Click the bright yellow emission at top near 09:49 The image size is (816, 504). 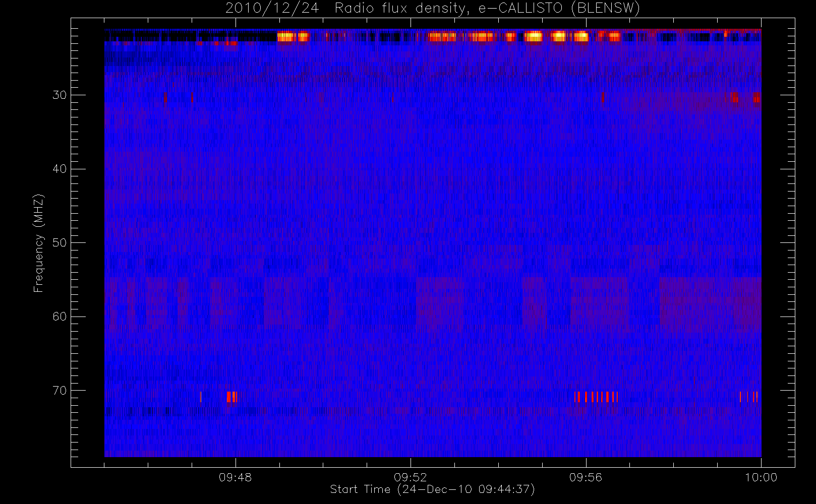pos(293,36)
